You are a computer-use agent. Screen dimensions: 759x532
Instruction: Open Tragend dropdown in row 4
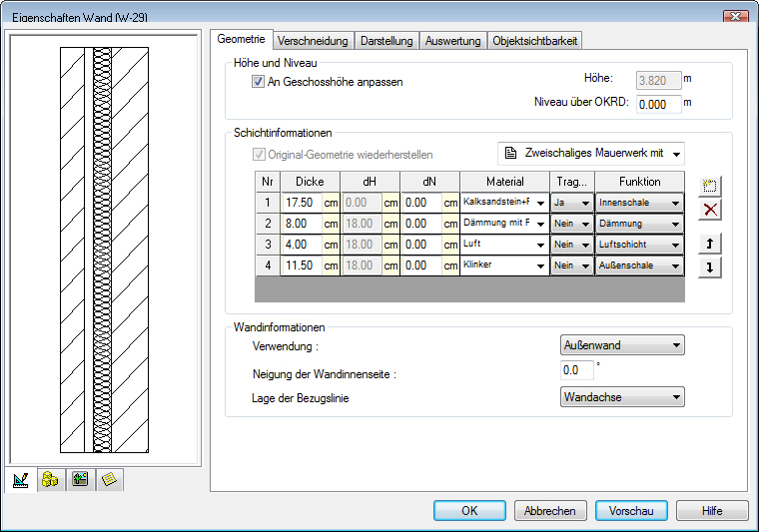[x=572, y=266]
